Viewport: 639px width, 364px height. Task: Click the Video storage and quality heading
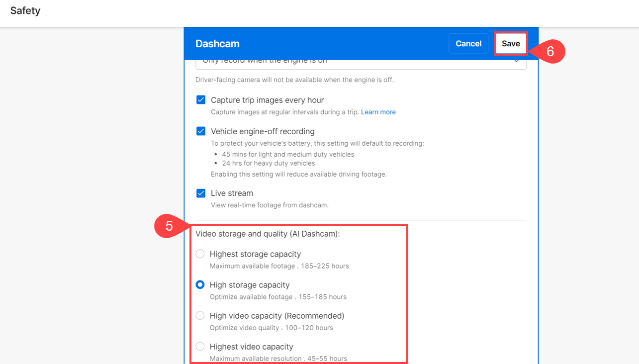(x=268, y=234)
